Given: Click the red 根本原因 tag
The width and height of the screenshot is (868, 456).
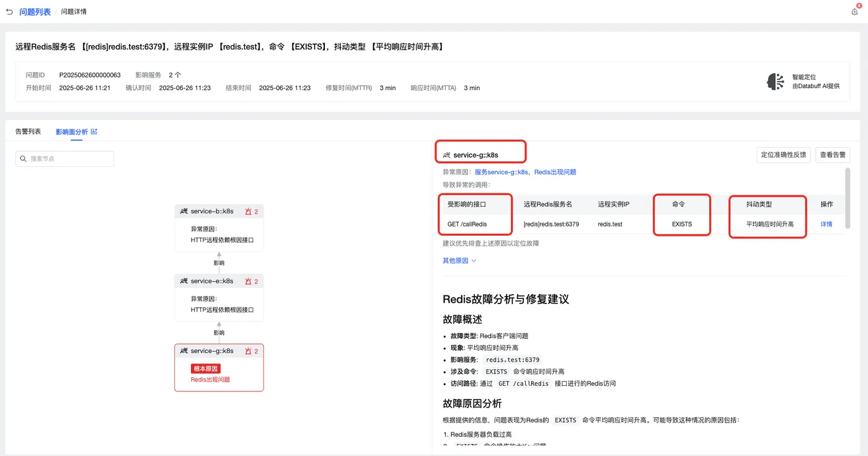Looking at the screenshot, I should tap(206, 369).
